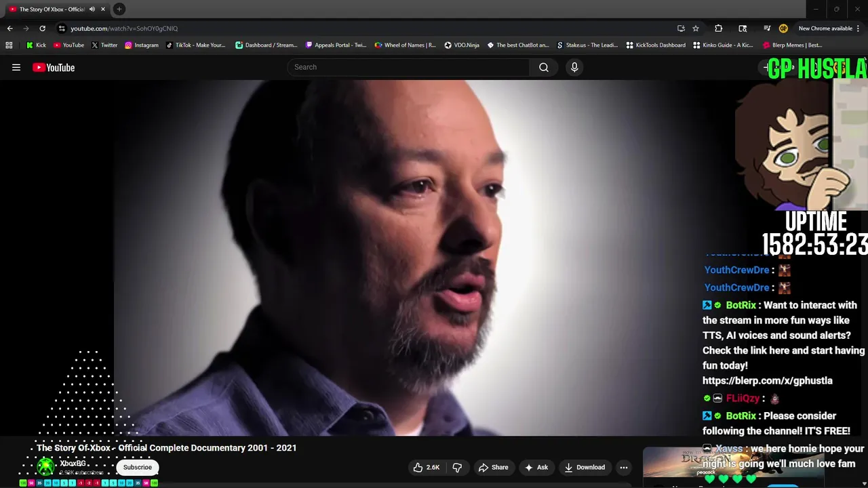
Task: Click the YouTube search box
Action: pos(408,67)
